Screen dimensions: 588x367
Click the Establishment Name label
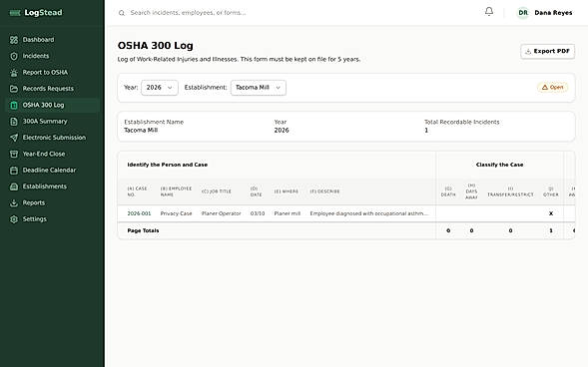point(154,122)
